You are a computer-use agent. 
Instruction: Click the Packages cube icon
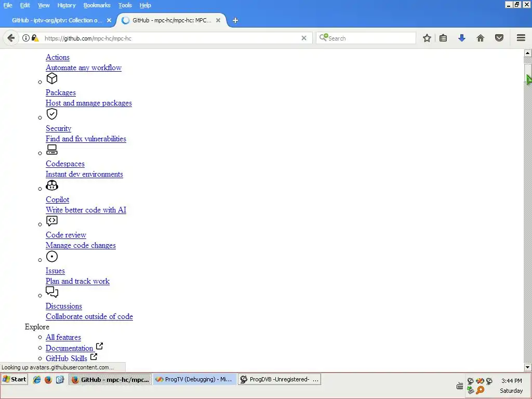click(52, 78)
